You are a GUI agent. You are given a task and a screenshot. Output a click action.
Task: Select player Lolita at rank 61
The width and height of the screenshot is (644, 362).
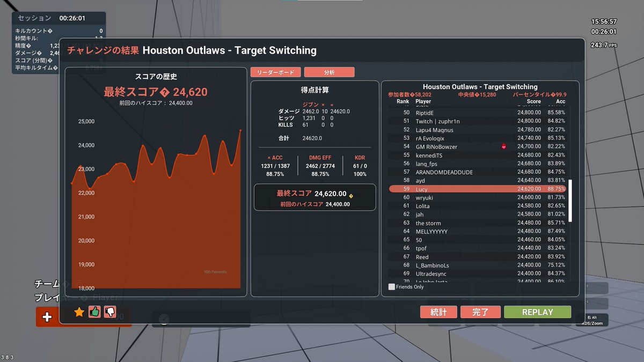tap(477, 206)
